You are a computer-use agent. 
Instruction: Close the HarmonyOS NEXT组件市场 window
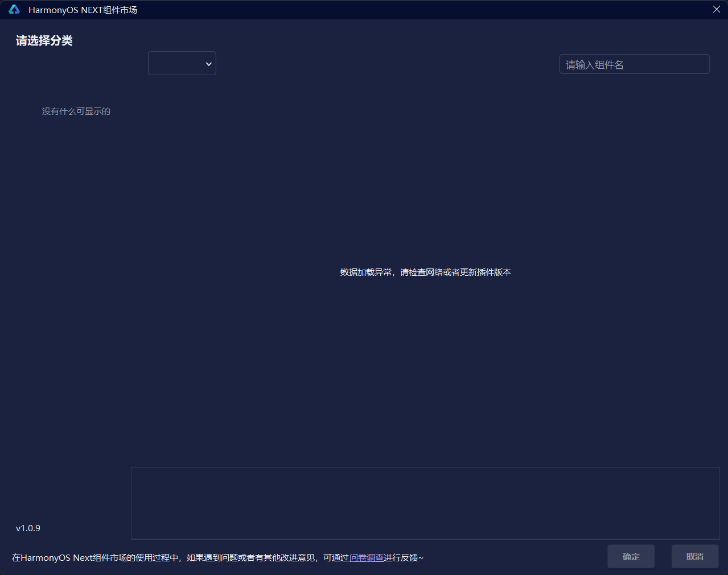[x=717, y=9]
